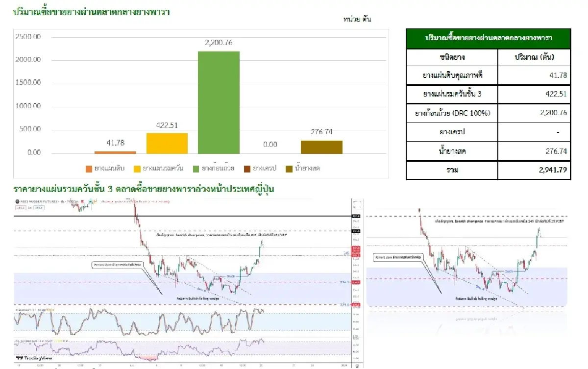Viewport: 588px width, 369px height.
Task: Click the 41.78 label above orange bar
Action: (116, 143)
